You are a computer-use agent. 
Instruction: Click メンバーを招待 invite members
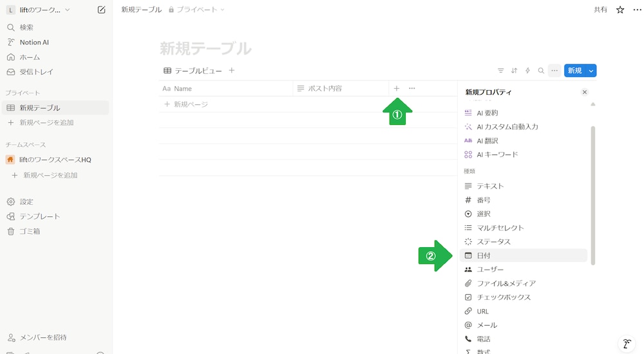pos(43,337)
